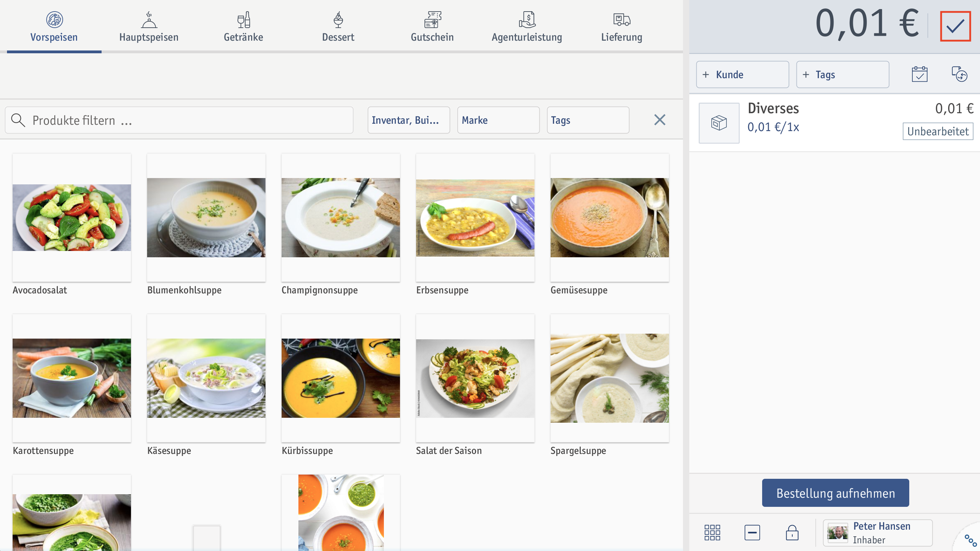Clear the filters with the X icon
980x551 pixels.
click(660, 120)
